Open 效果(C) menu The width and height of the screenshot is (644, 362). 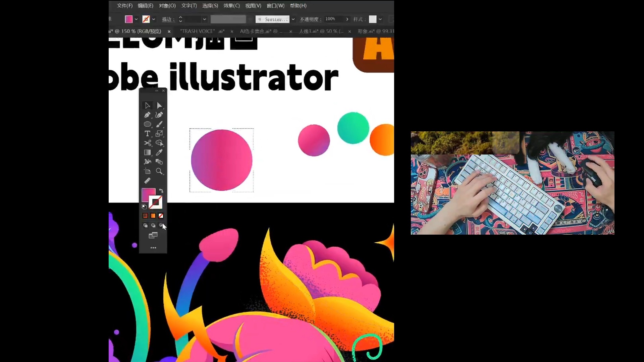coord(232,6)
